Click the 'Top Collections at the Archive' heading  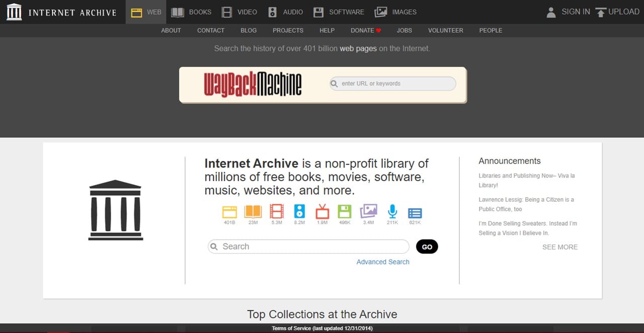322,314
